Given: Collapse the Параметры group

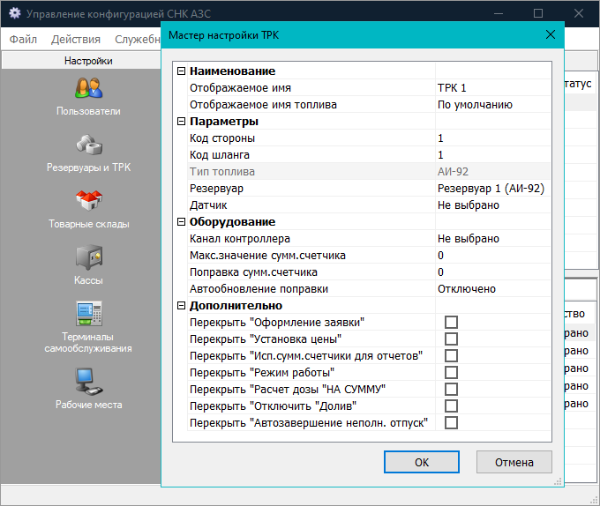Looking at the screenshot, I should [x=181, y=121].
